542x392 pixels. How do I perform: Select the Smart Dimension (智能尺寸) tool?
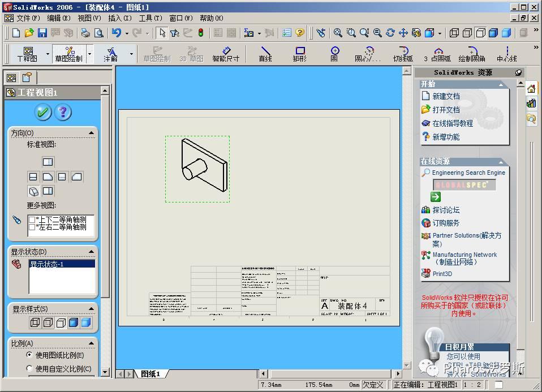click(226, 54)
